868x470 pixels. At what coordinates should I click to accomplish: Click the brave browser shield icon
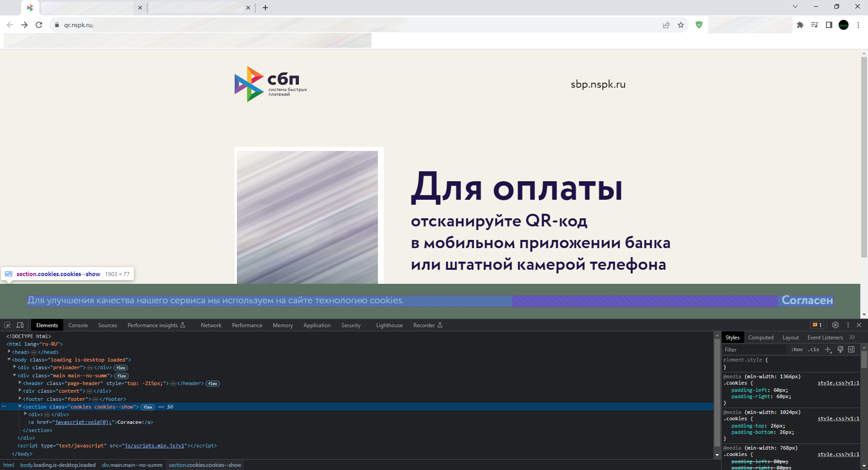tap(699, 25)
